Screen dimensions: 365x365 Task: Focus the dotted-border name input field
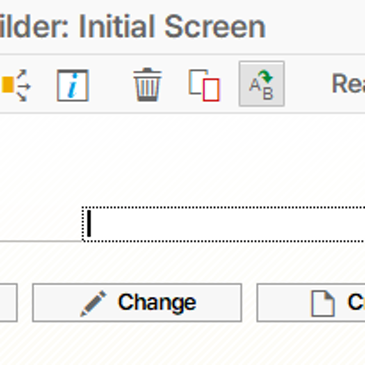click(223, 224)
